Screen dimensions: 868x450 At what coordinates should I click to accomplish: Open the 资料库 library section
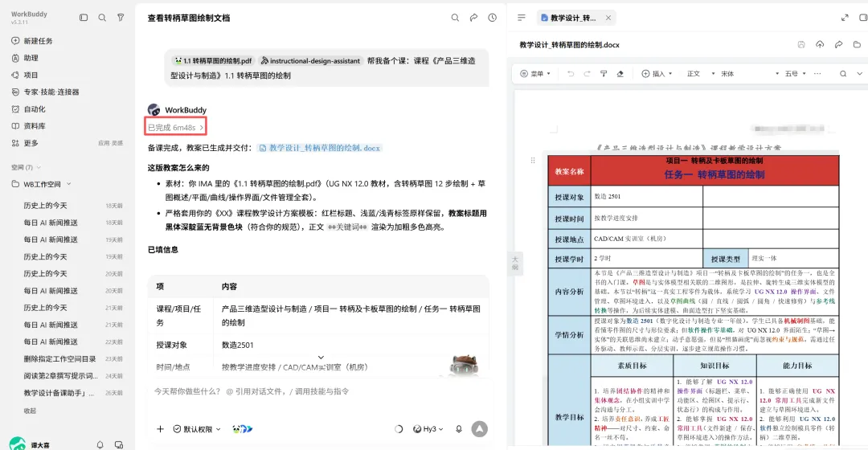pos(28,126)
